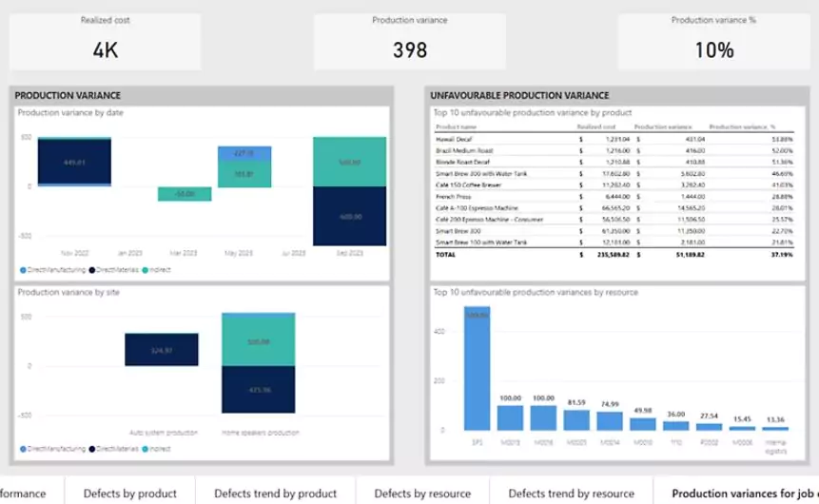Screen dimensions: 819x504
Task: Click the tallest 500 resource bar
Action: 477,368
